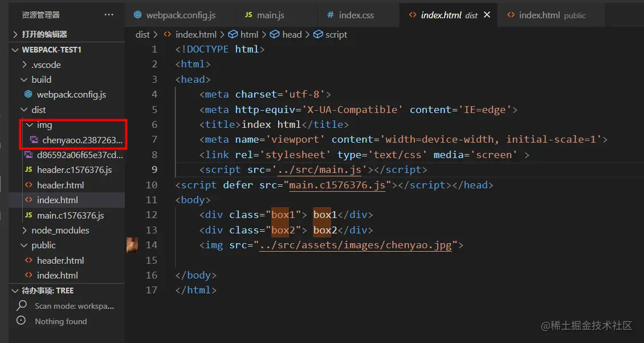
Task: Select the script breadcrumb segment
Action: (x=336, y=35)
